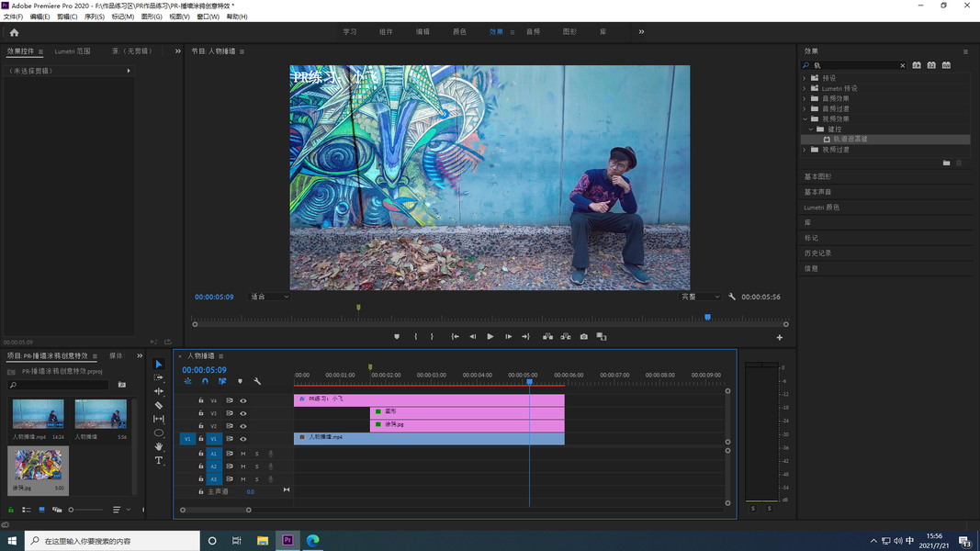Switch to the Lumetri 范围 tab
Viewport: 980px width, 551px height.
click(x=73, y=51)
